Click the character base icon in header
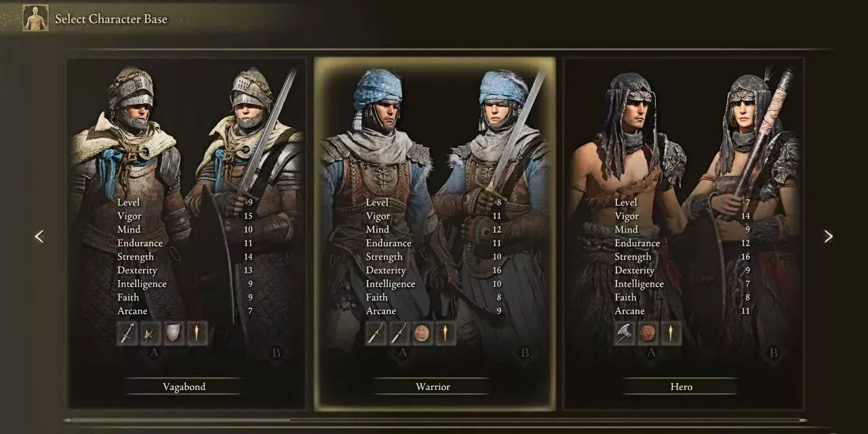This screenshot has width=868, height=434. click(35, 18)
